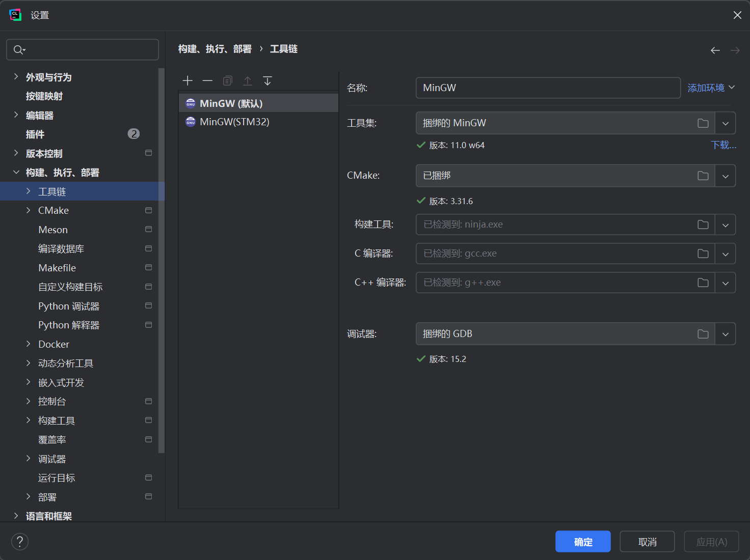The image size is (750, 560).
Task: Click the 确定 button
Action: tap(583, 542)
